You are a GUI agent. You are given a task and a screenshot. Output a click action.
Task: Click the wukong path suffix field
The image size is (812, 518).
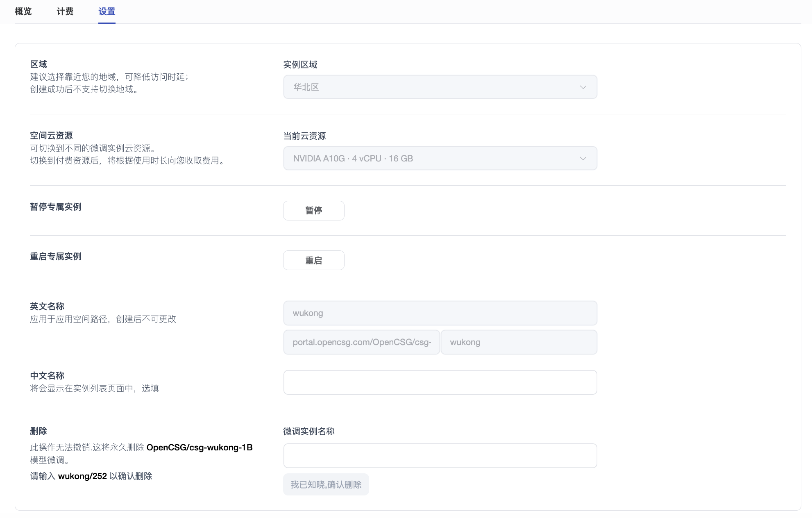[519, 342]
